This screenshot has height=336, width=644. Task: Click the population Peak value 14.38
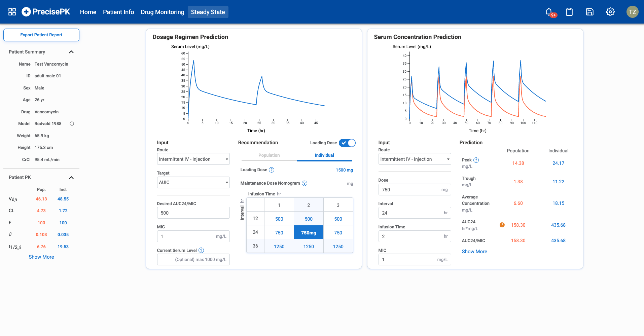click(518, 163)
